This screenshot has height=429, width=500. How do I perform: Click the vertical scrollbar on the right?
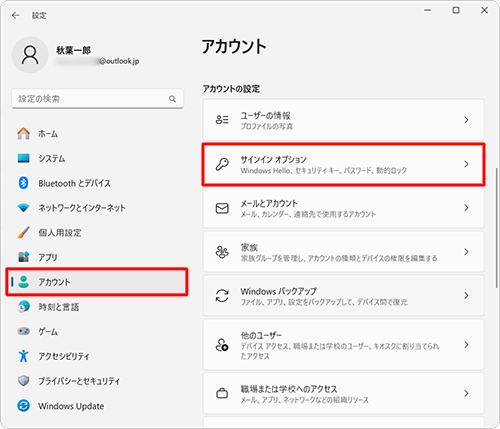tap(496, 227)
